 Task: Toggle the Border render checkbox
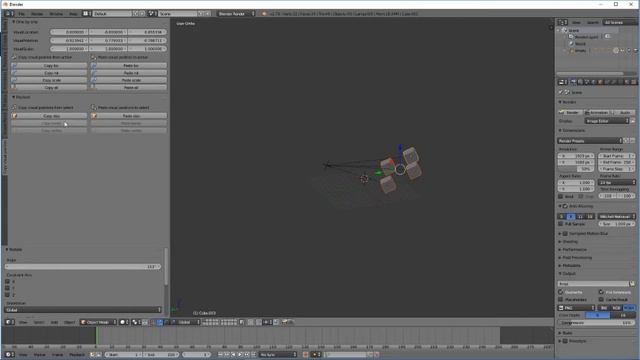tap(561, 196)
